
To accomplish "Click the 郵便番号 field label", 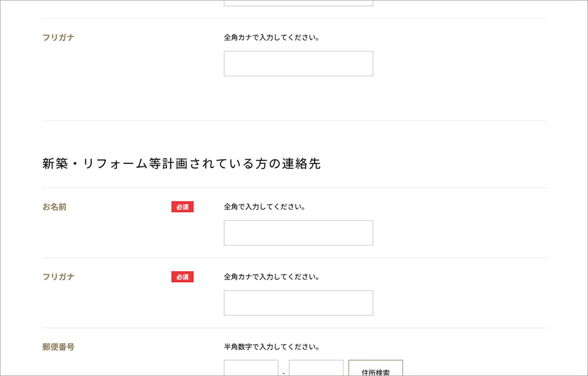I will click(x=58, y=347).
